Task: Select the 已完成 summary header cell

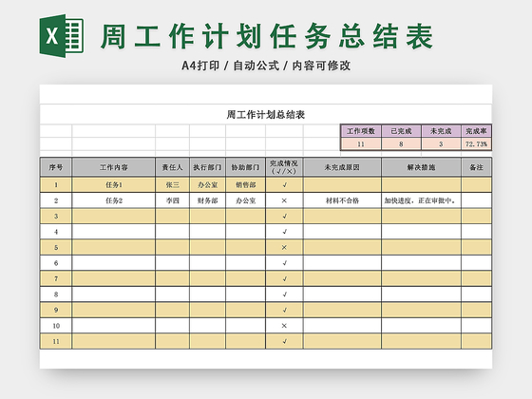Action: (401, 131)
